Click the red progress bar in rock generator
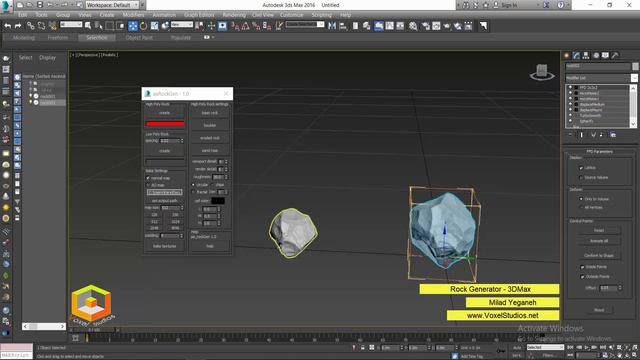The width and height of the screenshot is (640, 360). (165, 124)
